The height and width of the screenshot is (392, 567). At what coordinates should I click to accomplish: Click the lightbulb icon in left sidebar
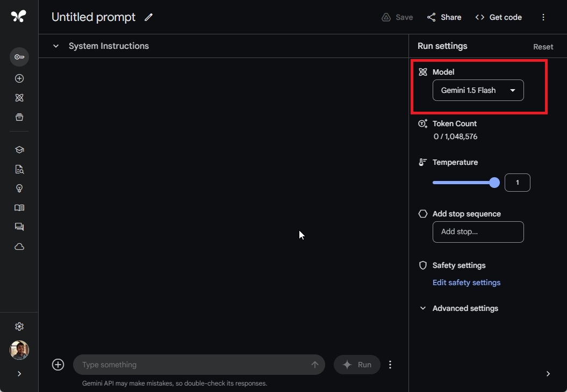tap(19, 188)
